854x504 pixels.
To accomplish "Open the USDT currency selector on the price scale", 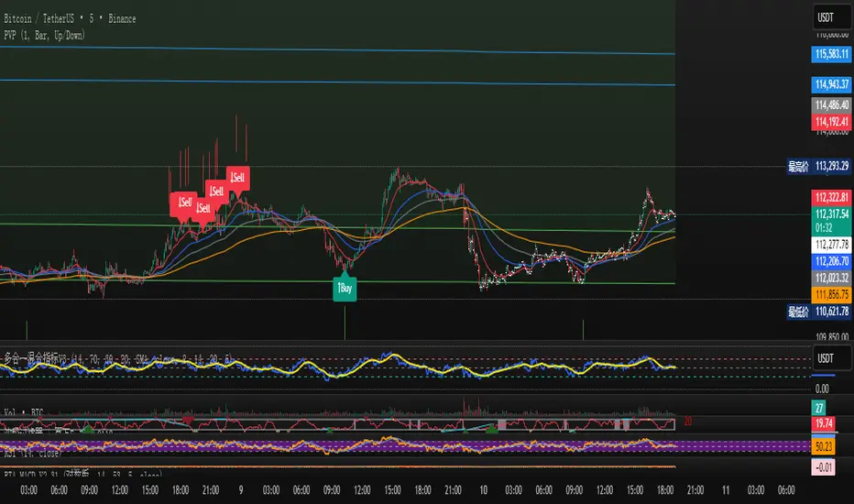I will 831,17.
